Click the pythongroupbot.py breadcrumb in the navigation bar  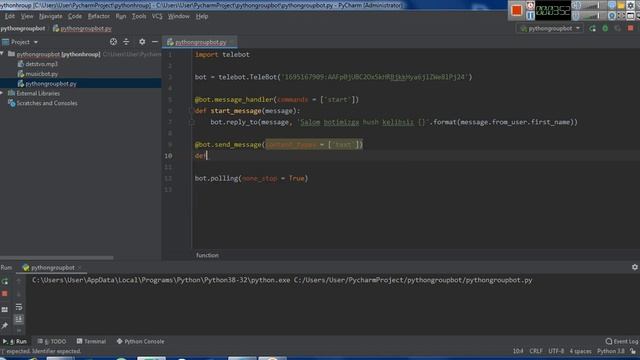(82, 29)
